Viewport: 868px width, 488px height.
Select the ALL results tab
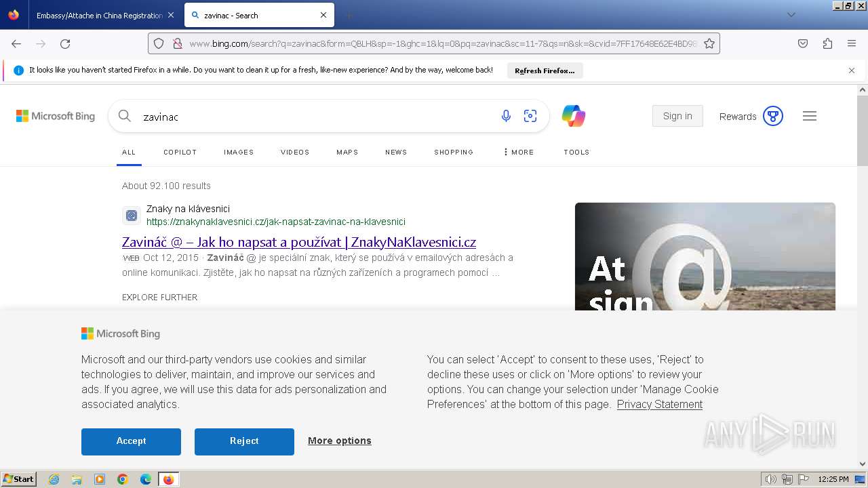129,152
